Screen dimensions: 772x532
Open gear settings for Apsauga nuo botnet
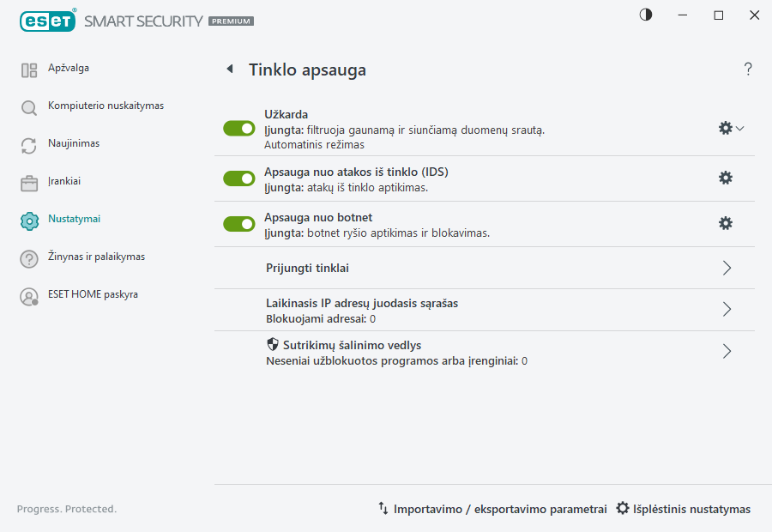(x=726, y=223)
